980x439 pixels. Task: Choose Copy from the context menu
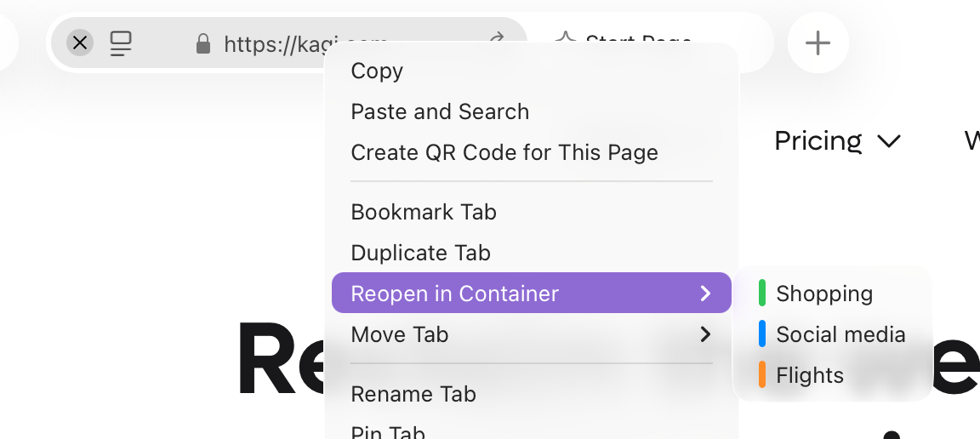coord(531,71)
